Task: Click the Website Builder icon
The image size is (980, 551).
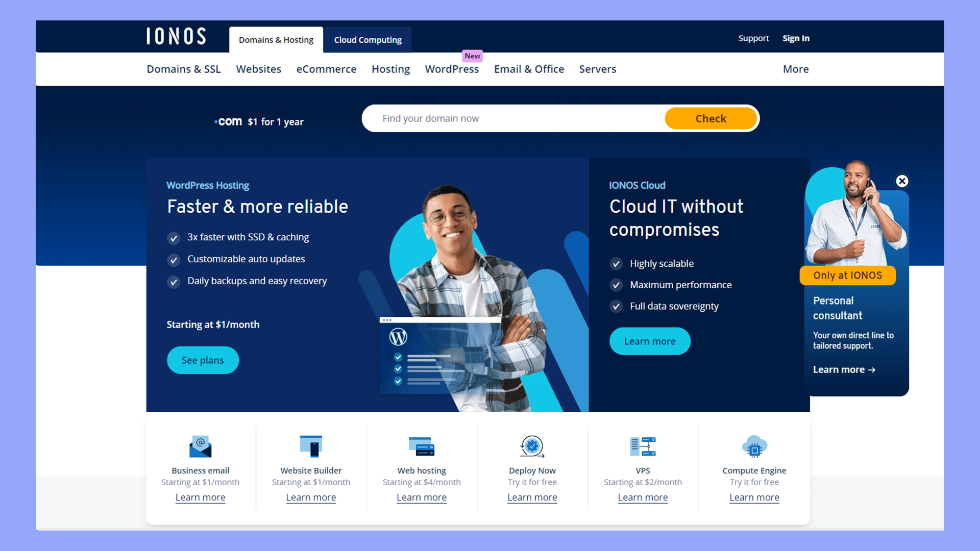Action: (x=311, y=446)
